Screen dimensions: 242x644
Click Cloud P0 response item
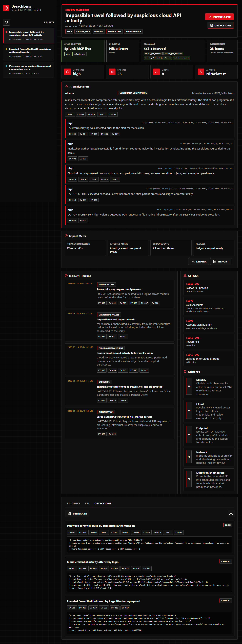click(x=209, y=411)
